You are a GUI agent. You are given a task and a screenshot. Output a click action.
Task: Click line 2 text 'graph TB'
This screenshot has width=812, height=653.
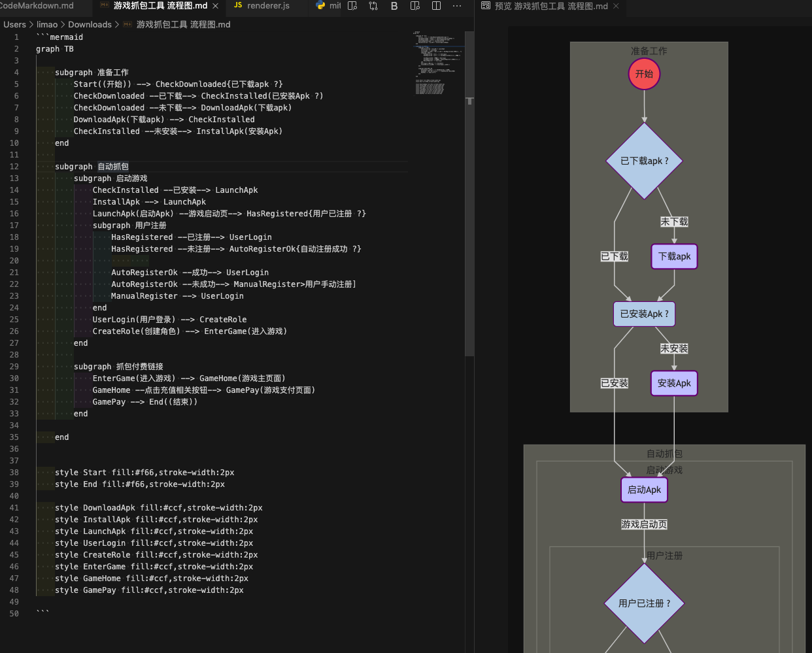click(55, 49)
